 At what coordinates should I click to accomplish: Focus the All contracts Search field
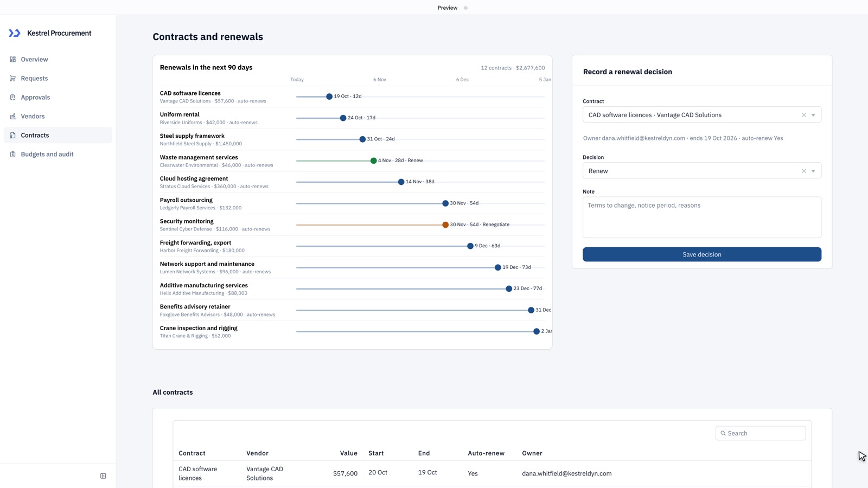pos(761,433)
